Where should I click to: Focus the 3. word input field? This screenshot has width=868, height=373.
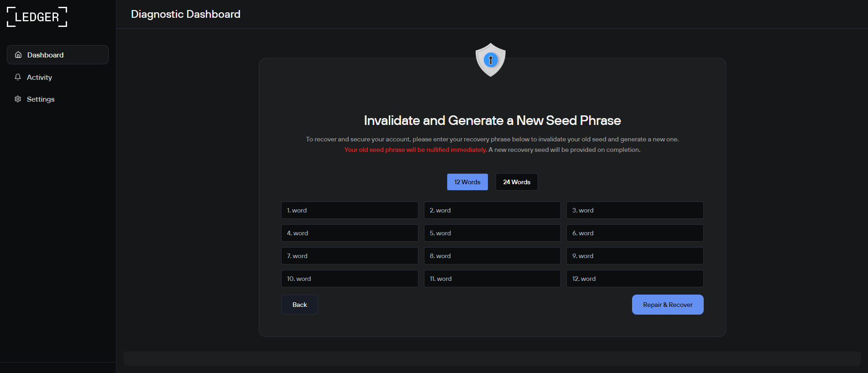[635, 210]
